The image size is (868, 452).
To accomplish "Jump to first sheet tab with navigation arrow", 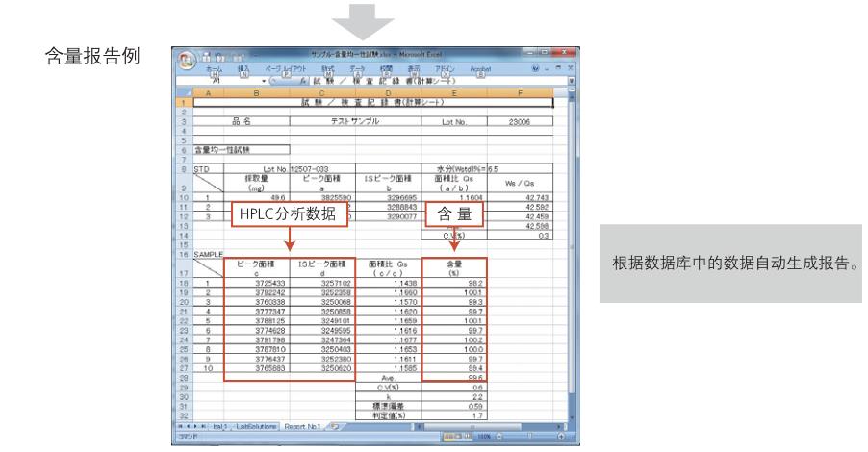I will coord(181,427).
